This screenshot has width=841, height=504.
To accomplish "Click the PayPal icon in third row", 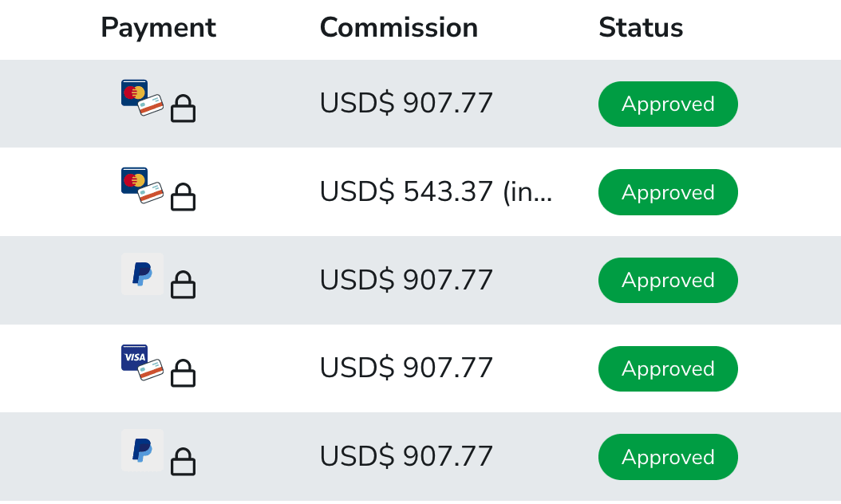I will [x=142, y=274].
